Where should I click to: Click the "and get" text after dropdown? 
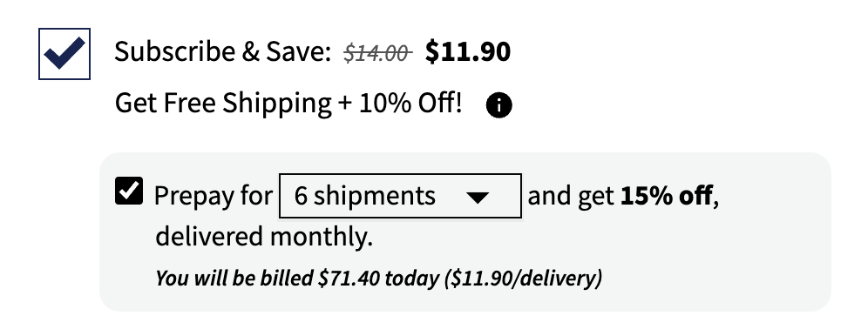coord(571,196)
